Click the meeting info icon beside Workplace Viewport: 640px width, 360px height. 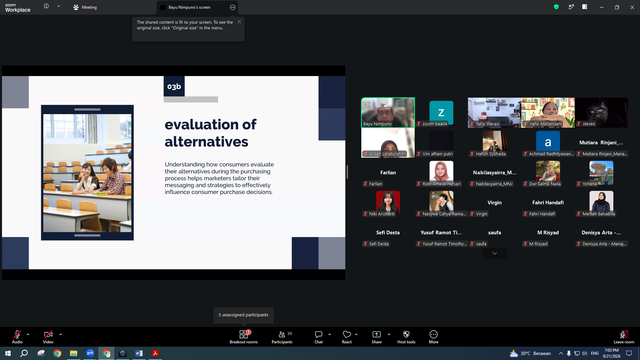[x=47, y=7]
